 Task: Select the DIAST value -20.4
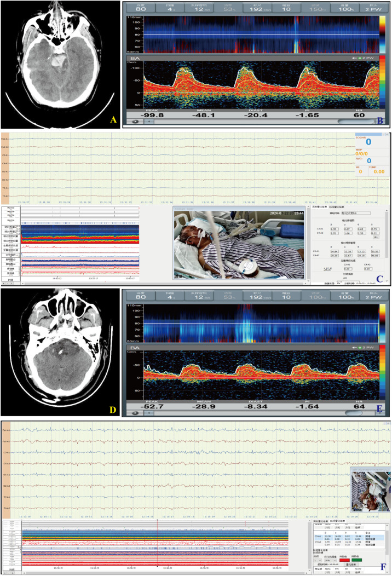(x=256, y=116)
